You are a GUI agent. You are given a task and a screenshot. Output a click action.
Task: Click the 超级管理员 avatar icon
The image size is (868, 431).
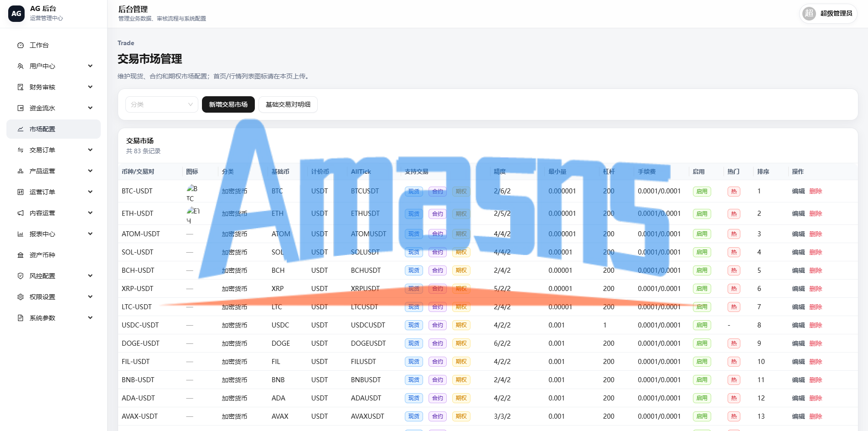tap(809, 13)
